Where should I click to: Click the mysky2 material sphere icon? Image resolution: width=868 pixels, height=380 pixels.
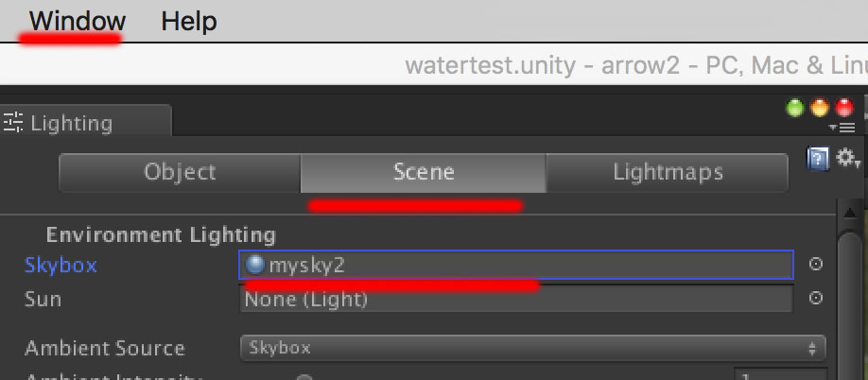click(254, 265)
